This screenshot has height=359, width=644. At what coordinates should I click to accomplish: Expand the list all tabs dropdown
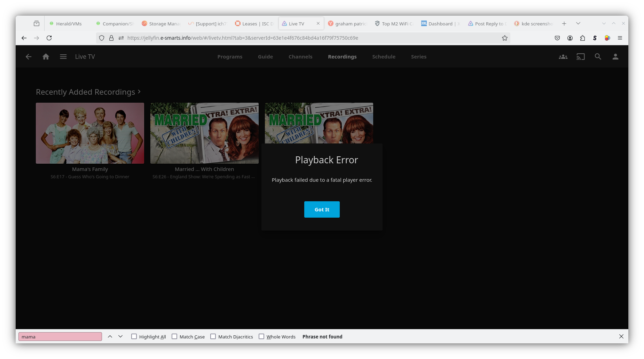(578, 23)
